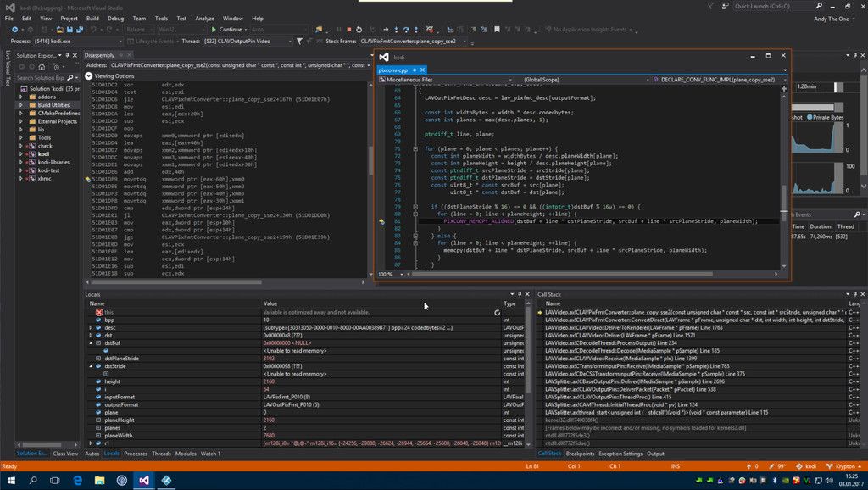The width and height of the screenshot is (868, 490).
Task: Expand the addons folder in Solution Explorer
Action: [x=21, y=97]
